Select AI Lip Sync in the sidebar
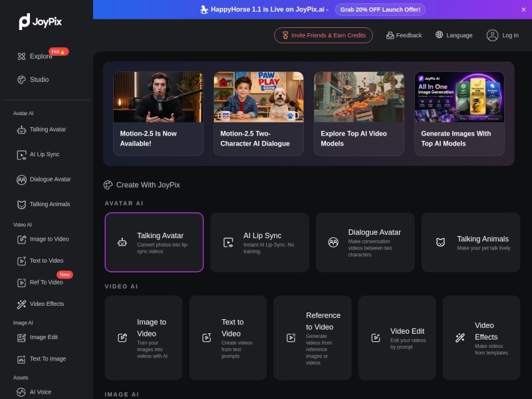The height and width of the screenshot is (399, 532). tap(39, 155)
